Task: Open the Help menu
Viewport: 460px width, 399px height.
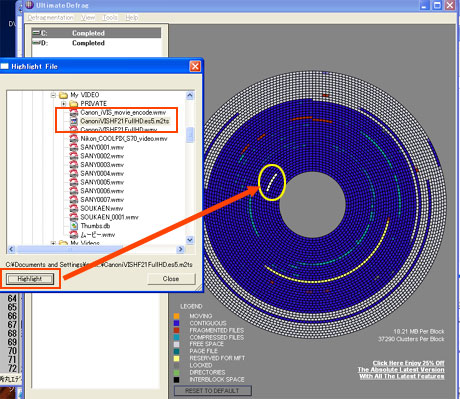Action: pos(132,18)
